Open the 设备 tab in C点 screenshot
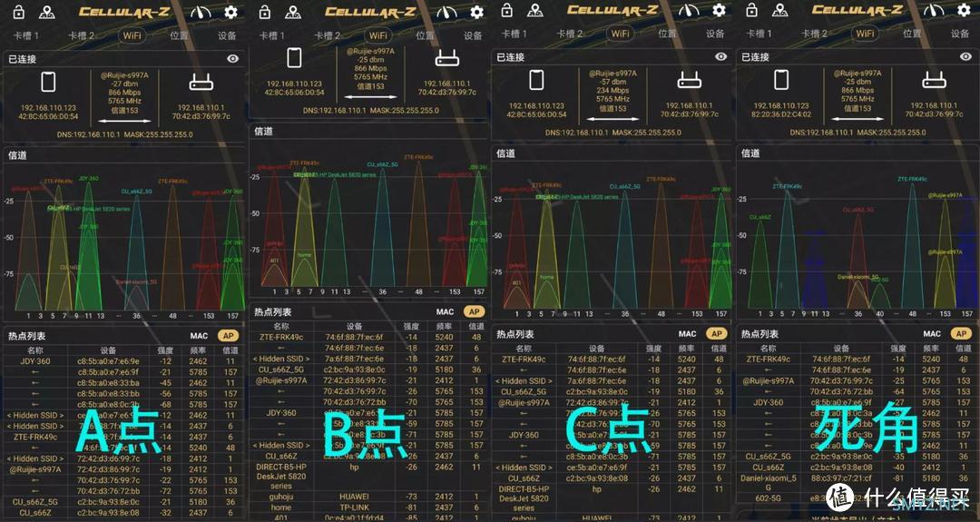 pos(715,34)
